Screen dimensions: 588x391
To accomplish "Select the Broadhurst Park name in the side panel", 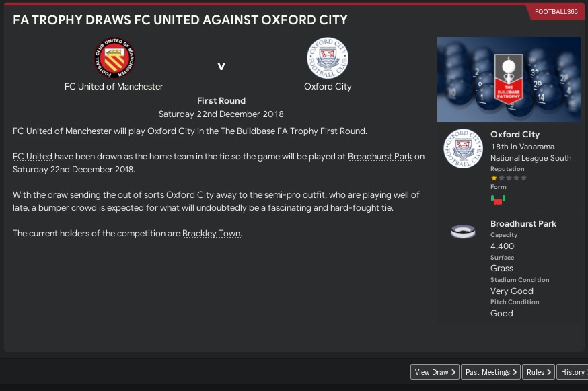I will [x=523, y=224].
